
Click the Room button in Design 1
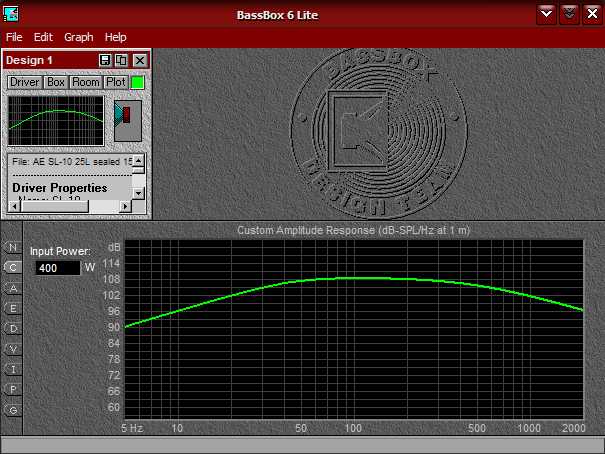[x=86, y=82]
